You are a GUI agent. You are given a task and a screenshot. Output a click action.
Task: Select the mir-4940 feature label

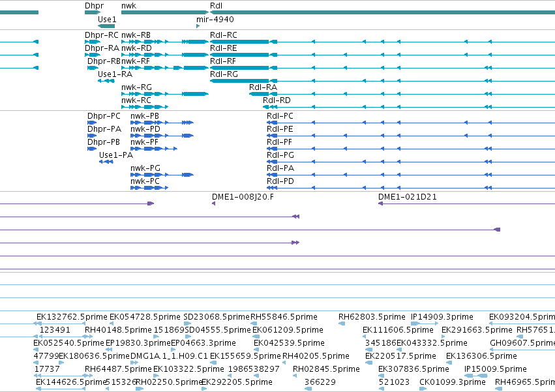[215, 19]
